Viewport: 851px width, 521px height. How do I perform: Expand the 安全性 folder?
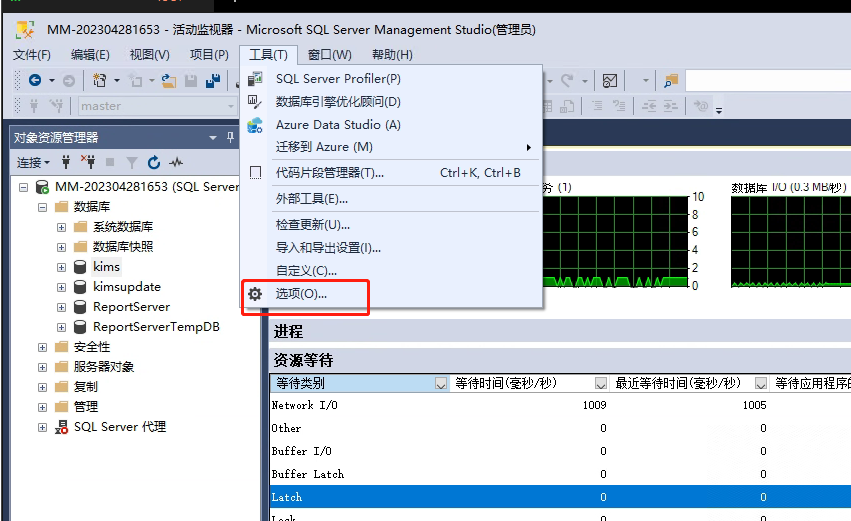pos(42,347)
